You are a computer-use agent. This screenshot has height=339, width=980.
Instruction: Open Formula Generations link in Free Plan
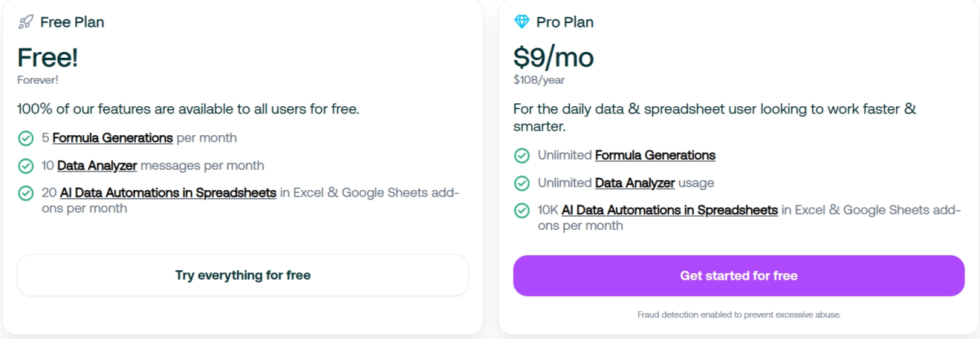(112, 137)
